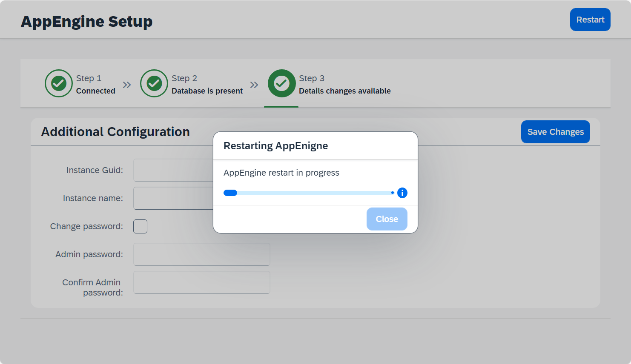Viewport: 631px width, 364px height.
Task: Click the 'Additional Configuration' panel heading
Action: (115, 132)
